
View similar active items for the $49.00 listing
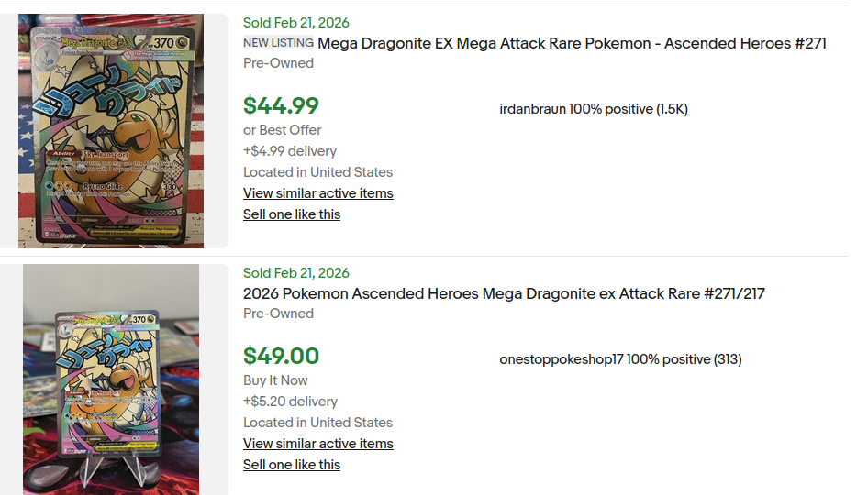click(317, 444)
